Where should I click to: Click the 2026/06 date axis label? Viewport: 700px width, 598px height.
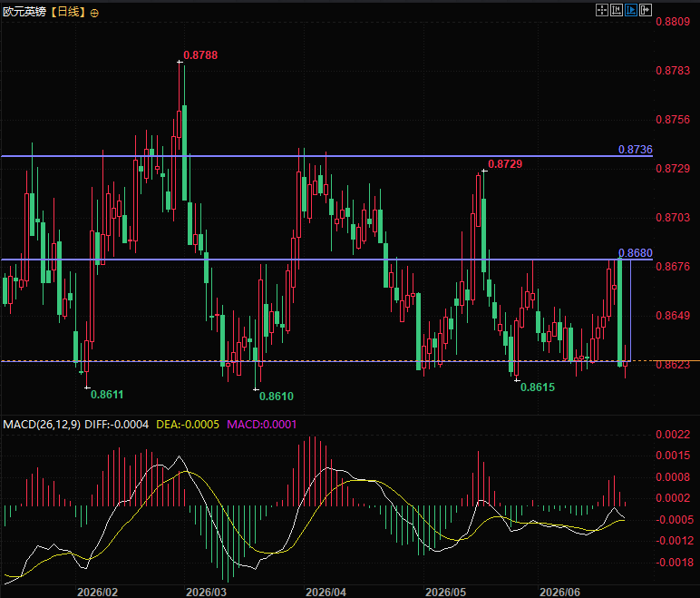(559, 593)
